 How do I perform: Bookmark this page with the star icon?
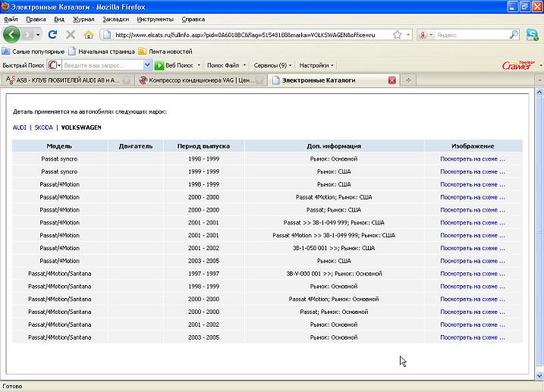tap(398, 35)
